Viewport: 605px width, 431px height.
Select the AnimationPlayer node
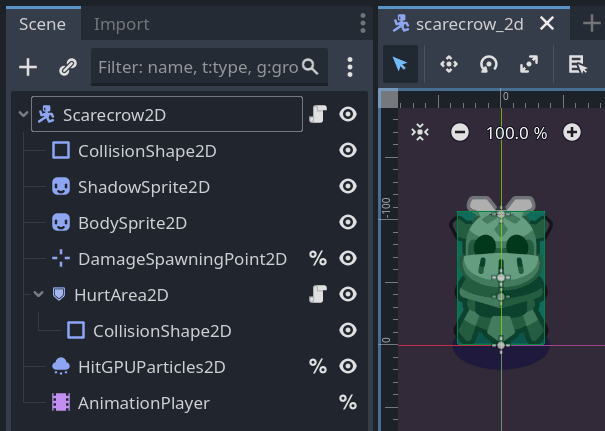tap(144, 403)
